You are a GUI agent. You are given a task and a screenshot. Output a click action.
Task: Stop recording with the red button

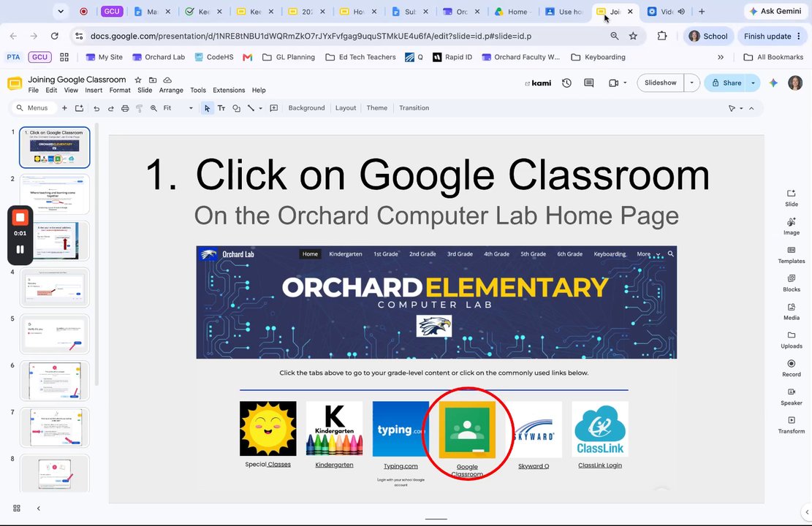(x=20, y=218)
